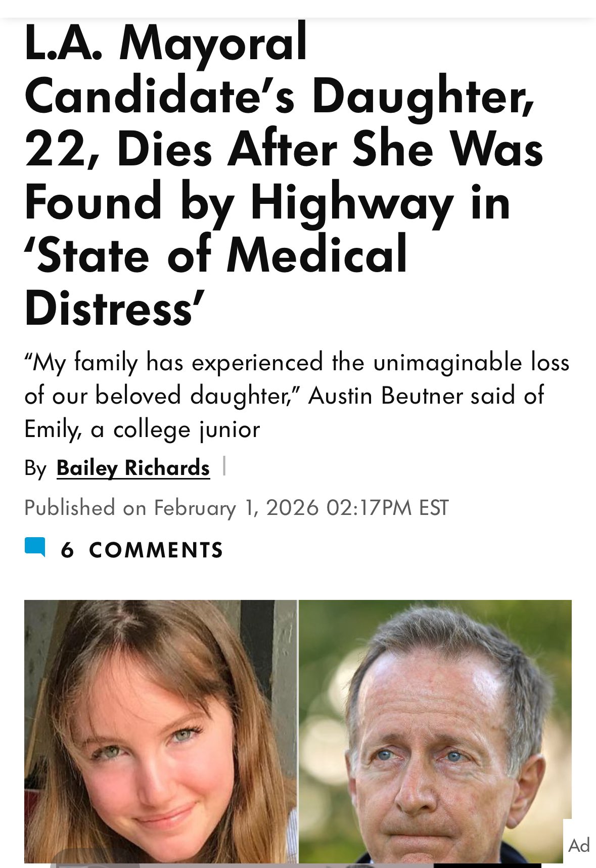Tap the black ad block at bottom right
The height and width of the screenshot is (868, 596).
coord(487,865)
